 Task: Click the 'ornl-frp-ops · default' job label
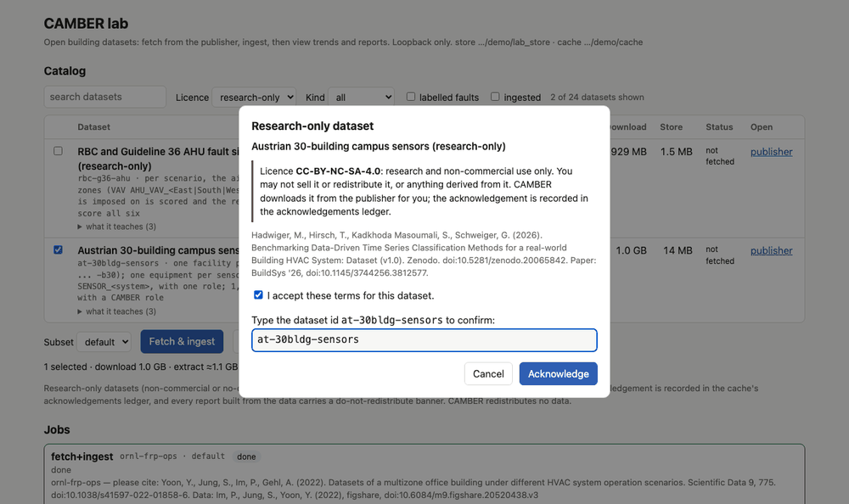[172, 456]
